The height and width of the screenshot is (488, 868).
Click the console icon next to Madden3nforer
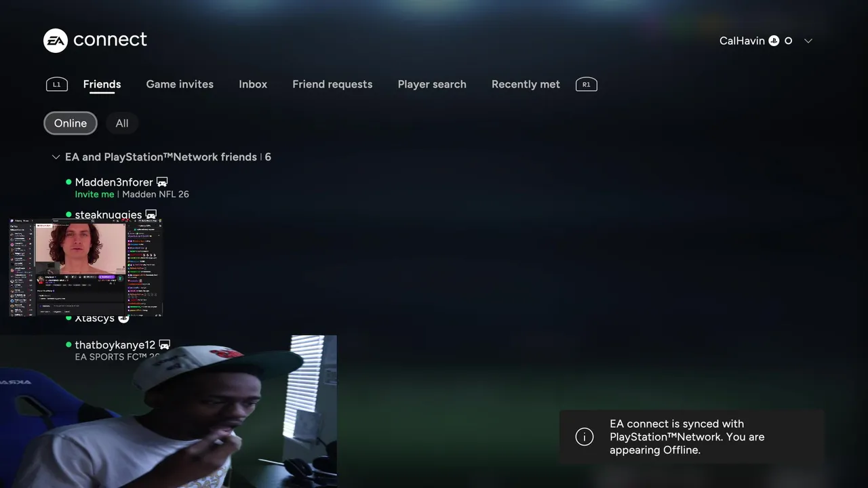point(162,182)
